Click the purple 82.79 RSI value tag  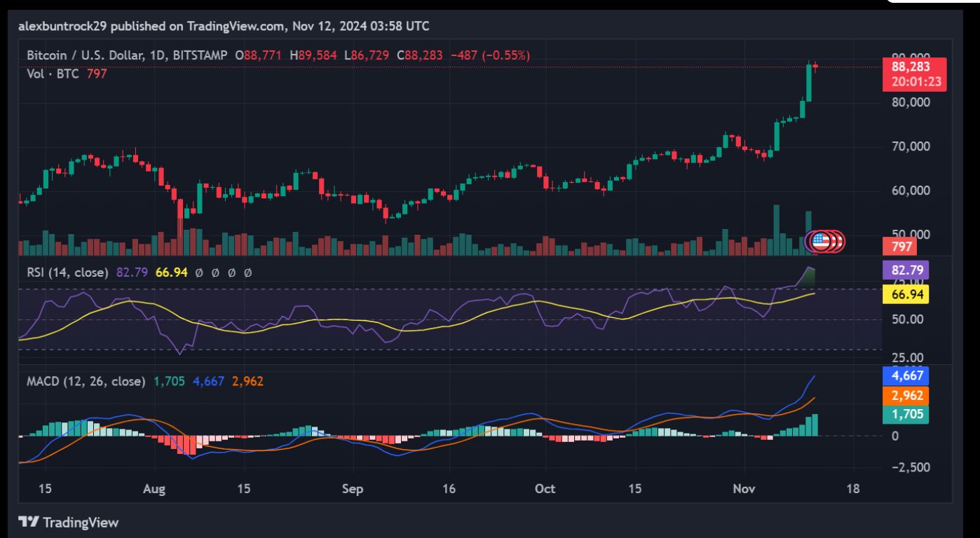(x=911, y=270)
